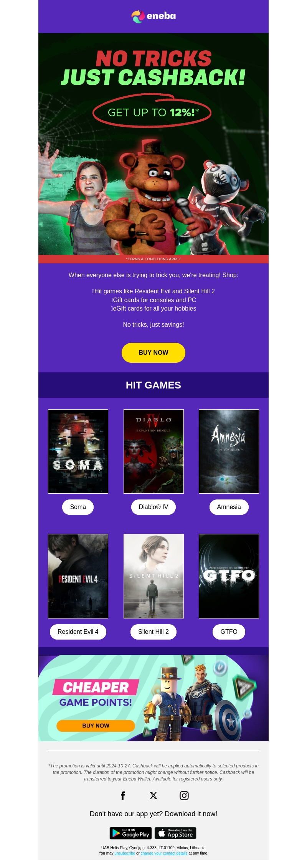The height and width of the screenshot is (868, 307).
Task: Tap the Google Play badge
Action: click(x=131, y=833)
